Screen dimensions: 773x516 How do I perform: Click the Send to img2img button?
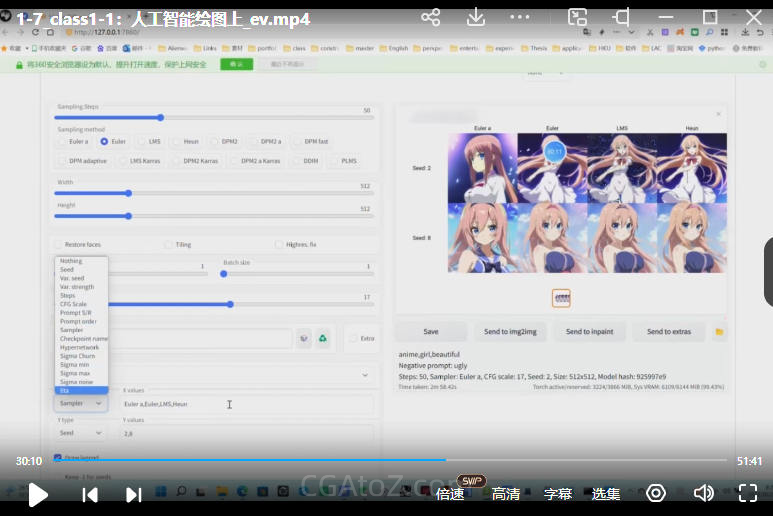pos(512,332)
